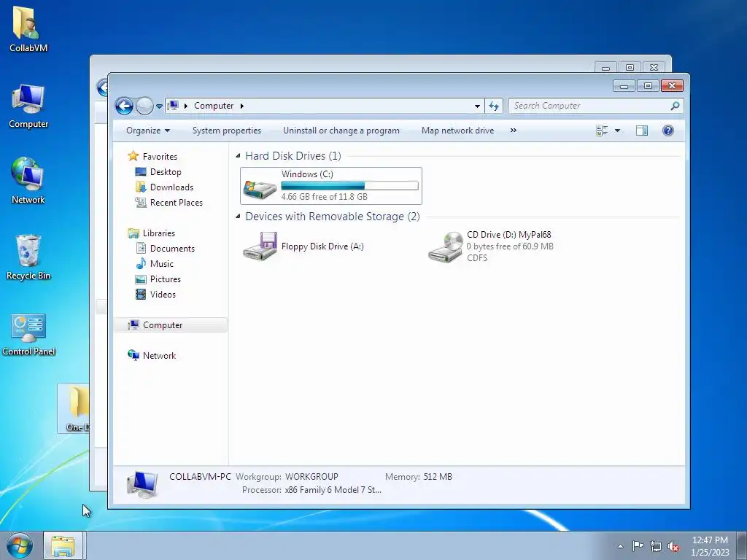Click the 512 MB memory value
The height and width of the screenshot is (560, 747).
point(438,477)
